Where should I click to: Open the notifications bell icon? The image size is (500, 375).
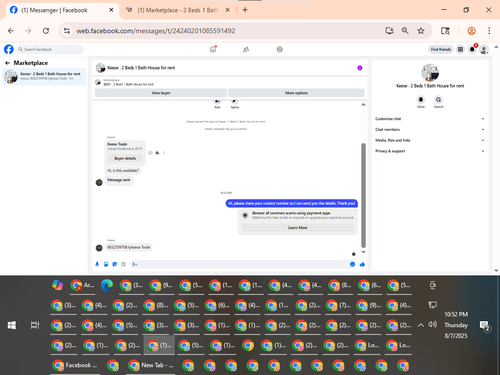tap(472, 49)
